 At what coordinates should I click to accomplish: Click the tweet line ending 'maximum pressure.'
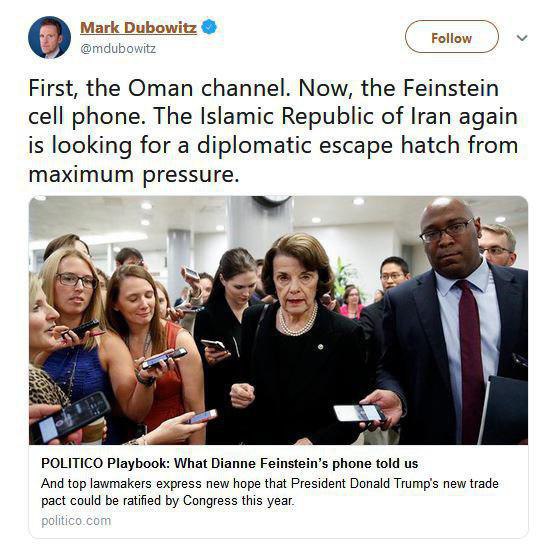134,175
